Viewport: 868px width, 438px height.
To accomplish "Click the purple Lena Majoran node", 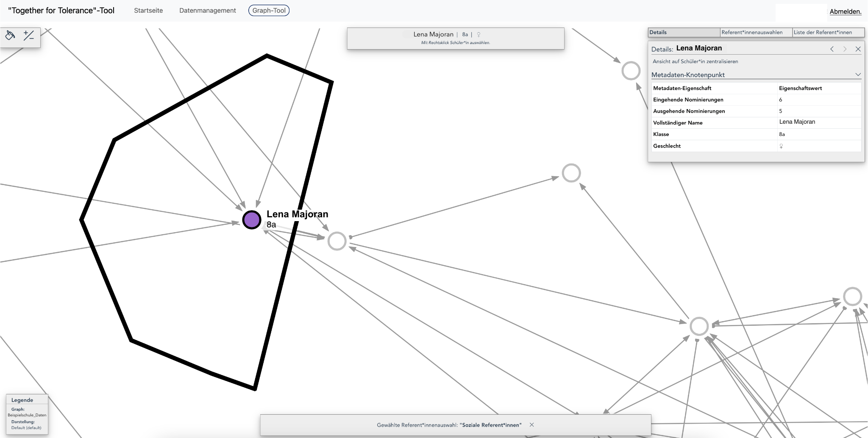I will 252,220.
